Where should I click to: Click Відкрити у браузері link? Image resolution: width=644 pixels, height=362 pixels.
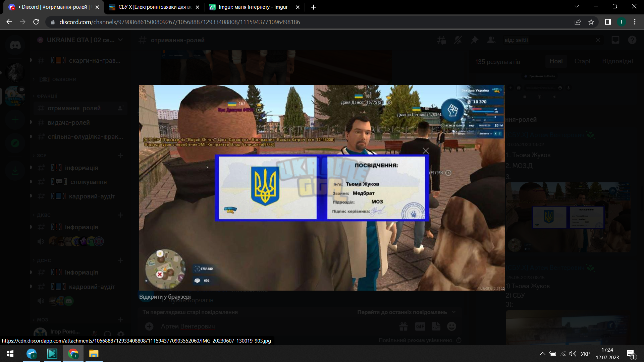click(165, 297)
